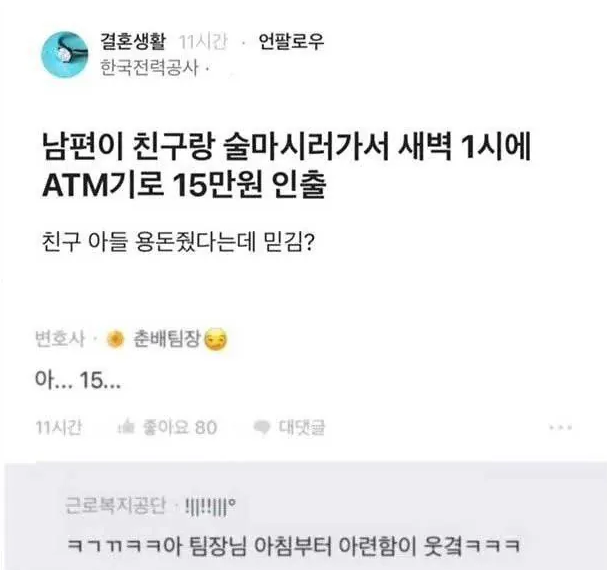
Task: Open the 결혼생활 board
Action: point(133,41)
